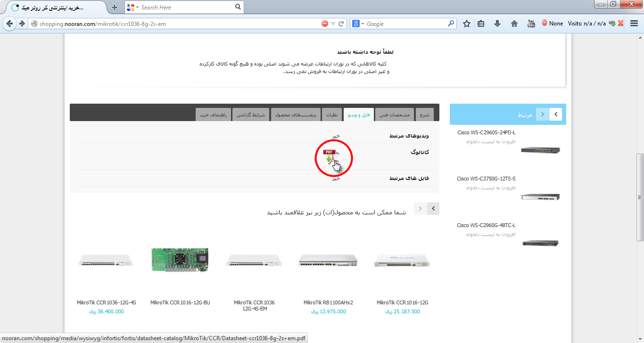Show next related product in sidebar

coord(556,114)
